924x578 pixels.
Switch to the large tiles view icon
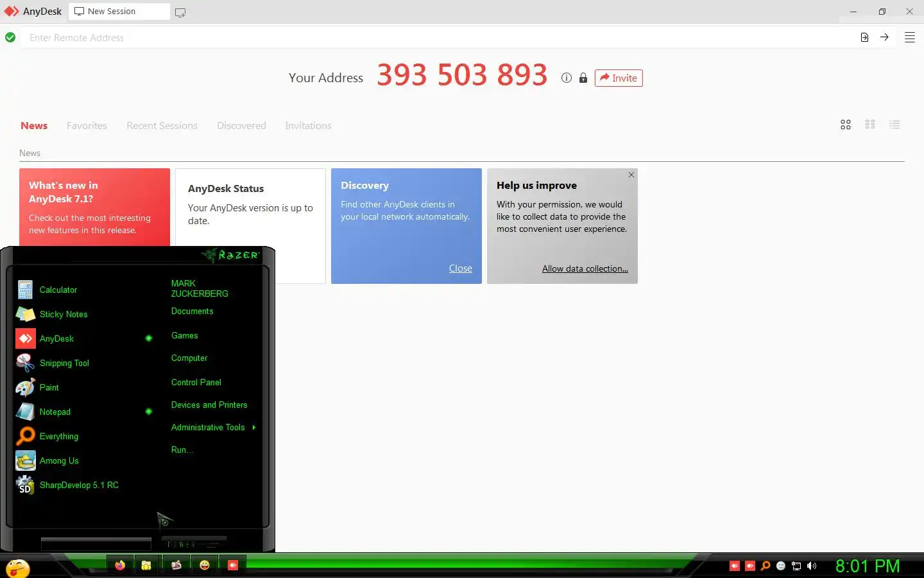[x=846, y=125]
